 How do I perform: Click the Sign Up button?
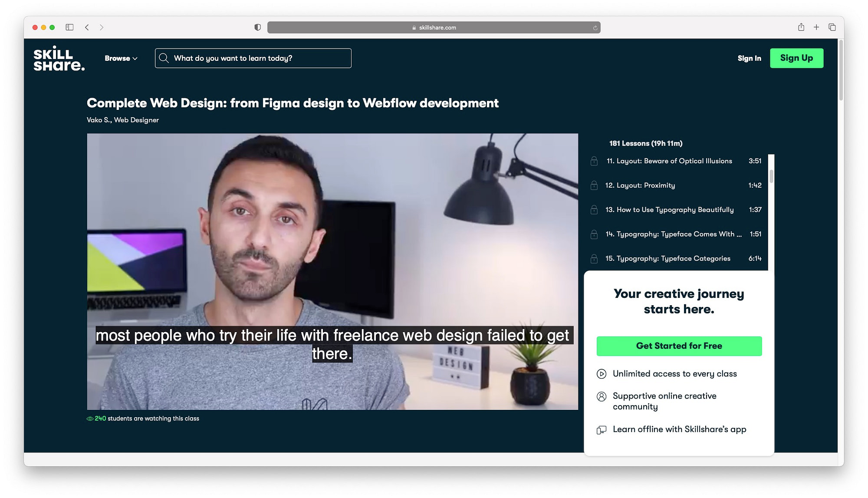click(x=796, y=58)
